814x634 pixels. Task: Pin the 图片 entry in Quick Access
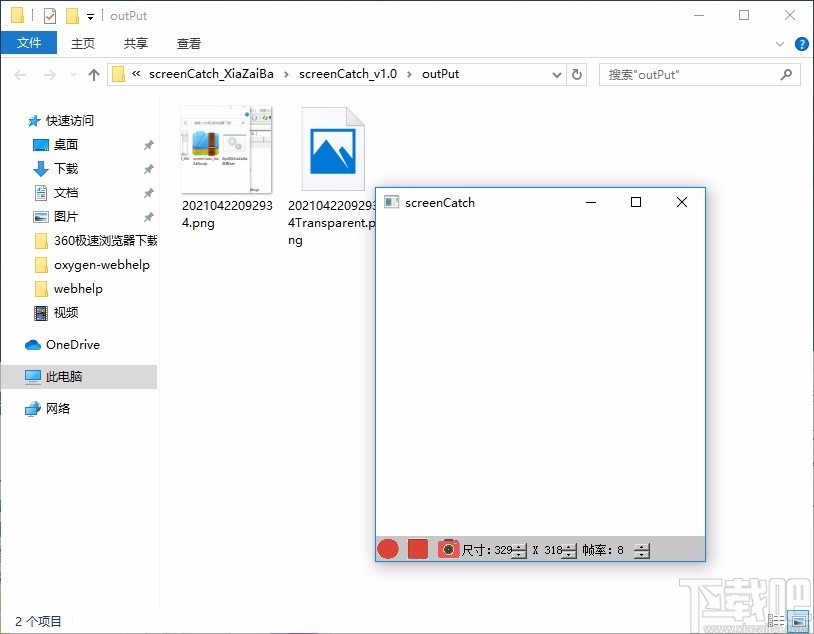tap(148, 216)
